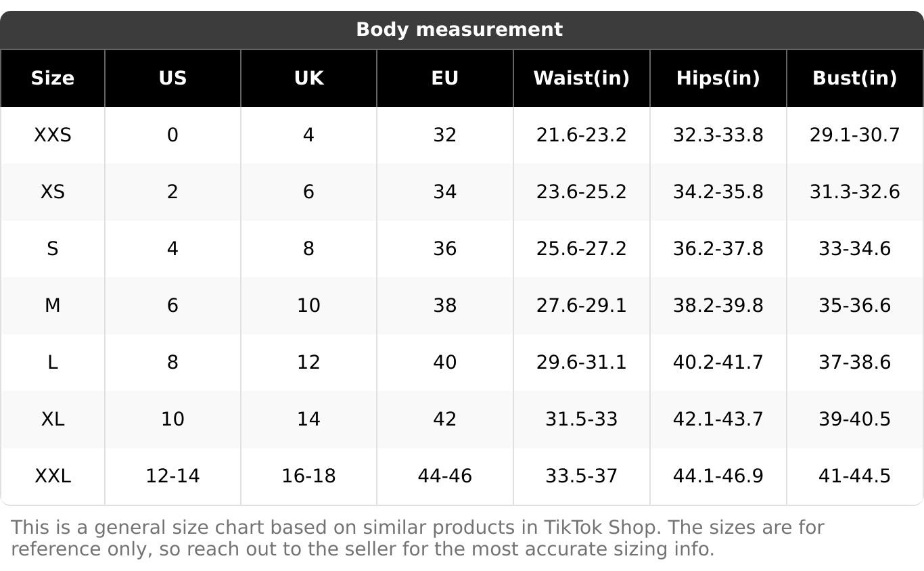Viewport: 924px width, 571px height.
Task: Click waist measurement 21.6-23.2 cell
Action: pos(581,135)
